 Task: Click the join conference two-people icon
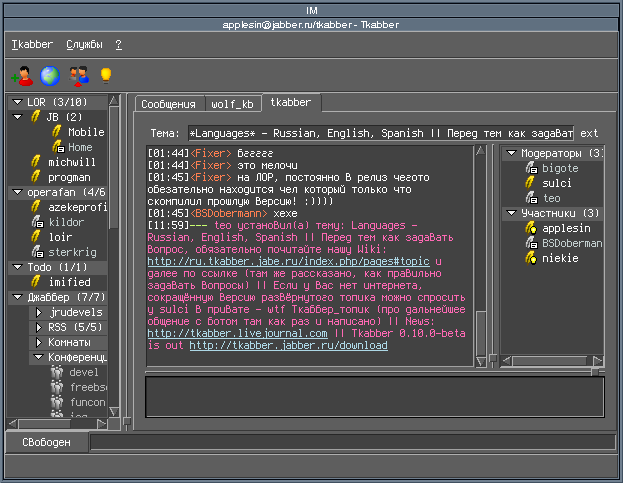pyautogui.click(x=78, y=75)
